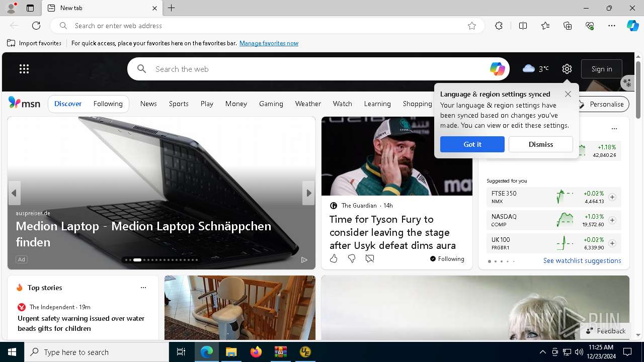Launch Firefox from taskbar
Viewport: 644px width, 362px height.
256,352
